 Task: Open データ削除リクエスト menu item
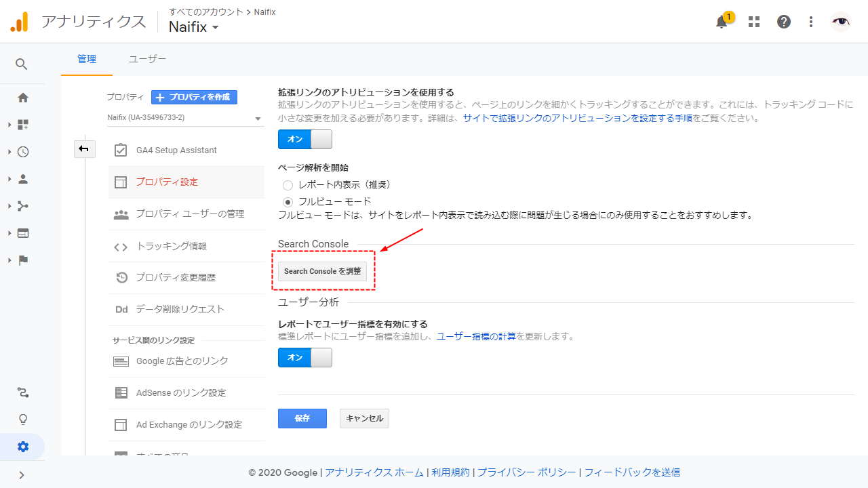pos(186,309)
